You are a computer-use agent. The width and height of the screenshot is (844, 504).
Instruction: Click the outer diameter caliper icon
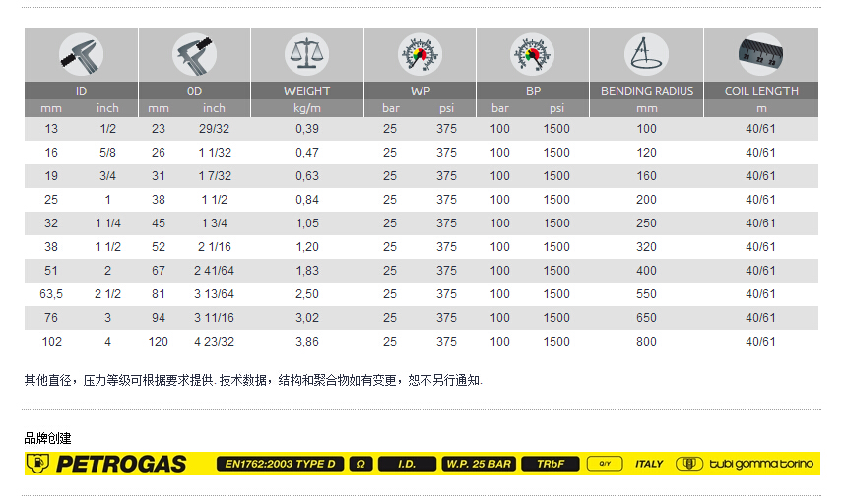coord(194,54)
